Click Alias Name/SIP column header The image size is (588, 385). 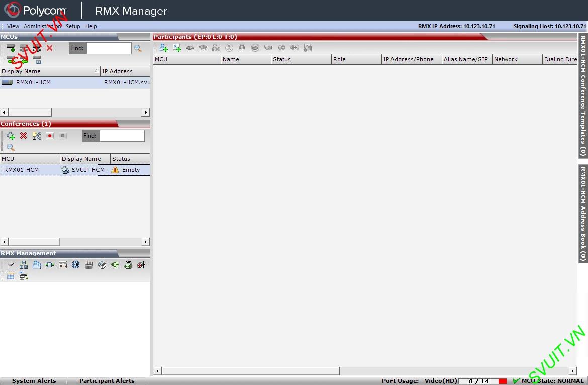[x=467, y=59]
